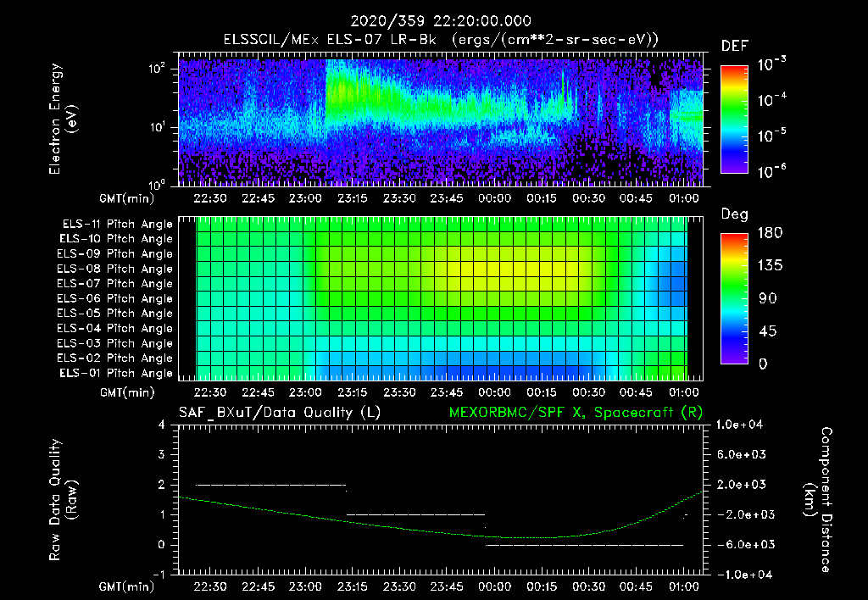The height and width of the screenshot is (600, 868).
Task: Click '23:00' time tick under spectrogram panel
Action: (x=305, y=198)
